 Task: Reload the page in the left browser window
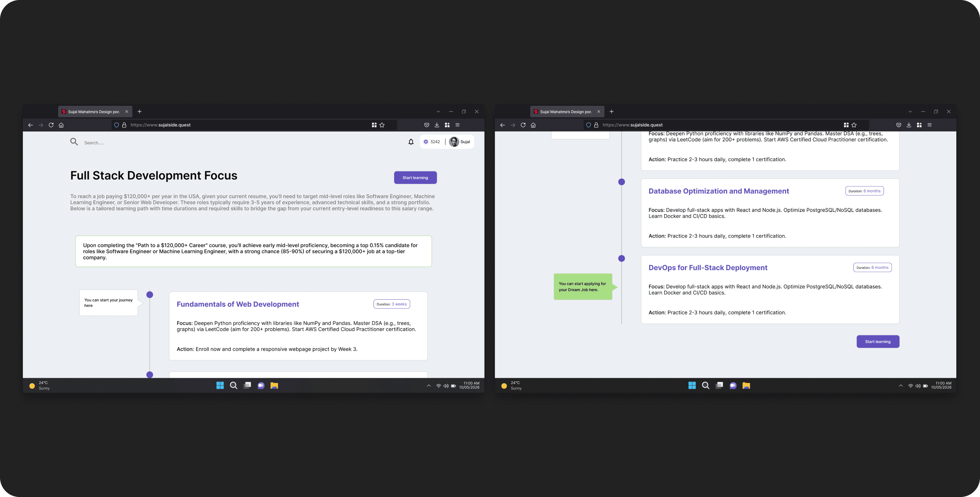point(51,125)
